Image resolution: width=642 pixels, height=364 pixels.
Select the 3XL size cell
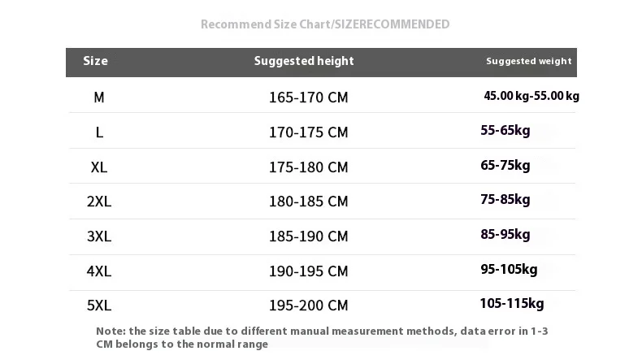[99, 236]
